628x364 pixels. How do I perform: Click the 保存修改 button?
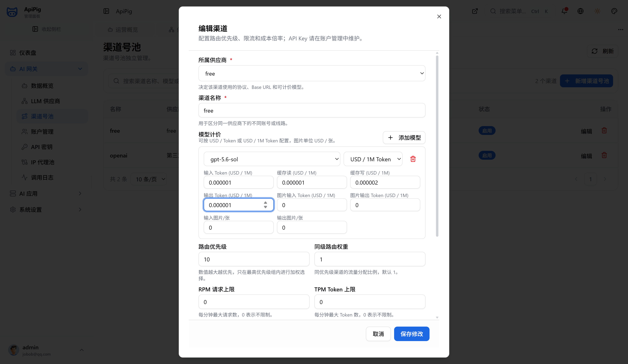411,334
